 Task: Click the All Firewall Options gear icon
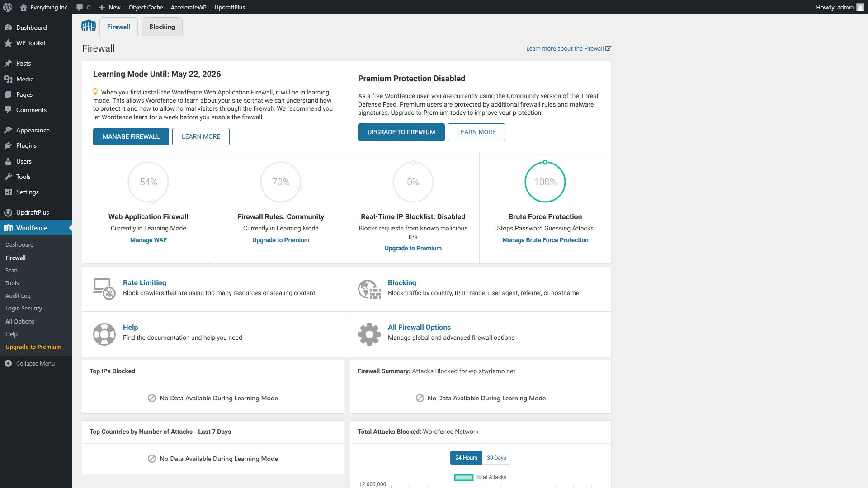point(369,334)
